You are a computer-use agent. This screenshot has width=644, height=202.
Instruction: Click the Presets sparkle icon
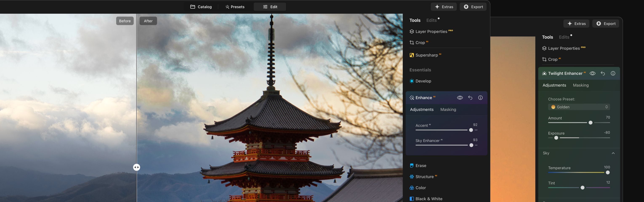click(227, 7)
